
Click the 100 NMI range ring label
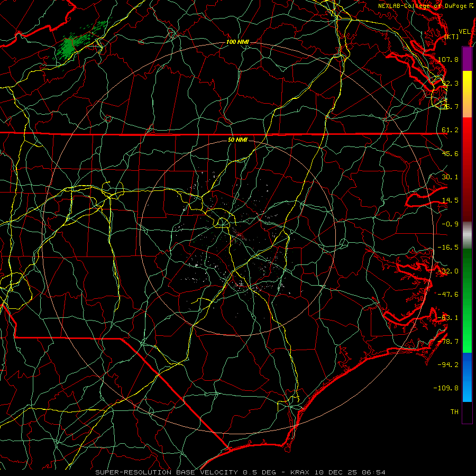click(x=237, y=42)
